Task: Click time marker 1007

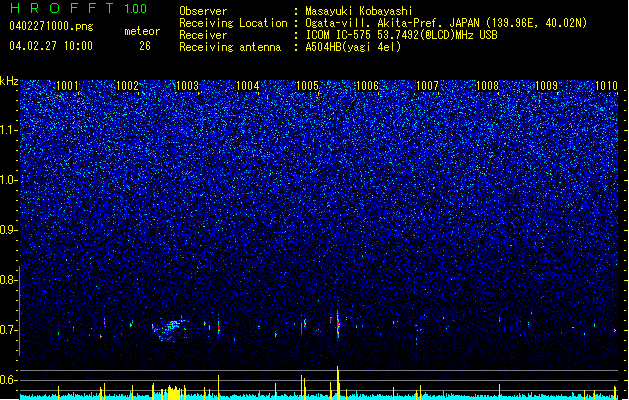Action: 427,86
